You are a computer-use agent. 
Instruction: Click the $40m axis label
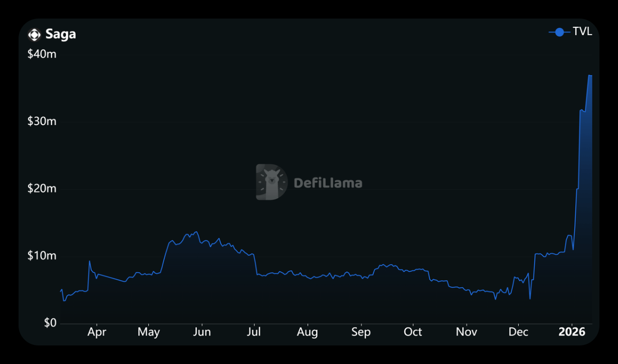coord(42,54)
